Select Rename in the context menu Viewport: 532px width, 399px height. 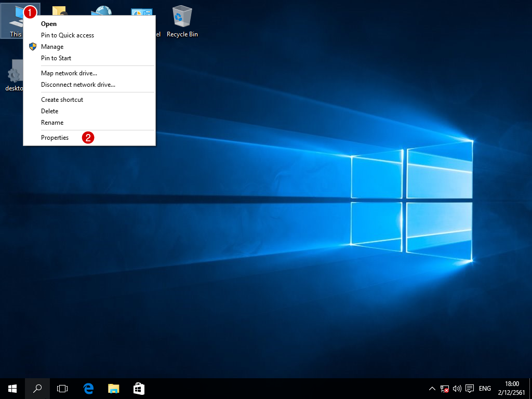coord(52,123)
